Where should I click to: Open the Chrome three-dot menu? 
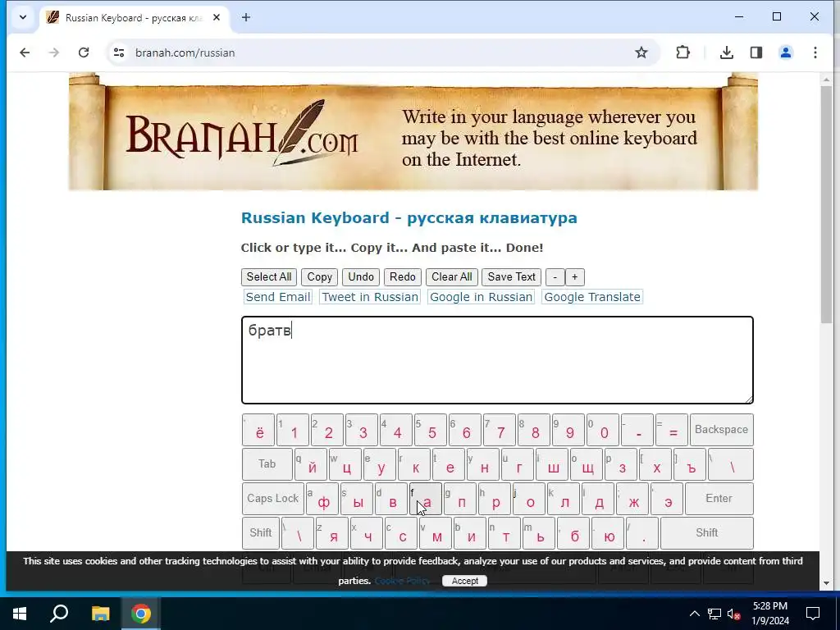pos(815,52)
